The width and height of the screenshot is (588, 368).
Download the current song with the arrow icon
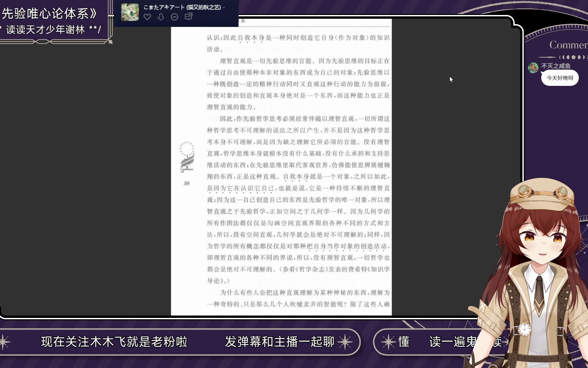[161, 17]
